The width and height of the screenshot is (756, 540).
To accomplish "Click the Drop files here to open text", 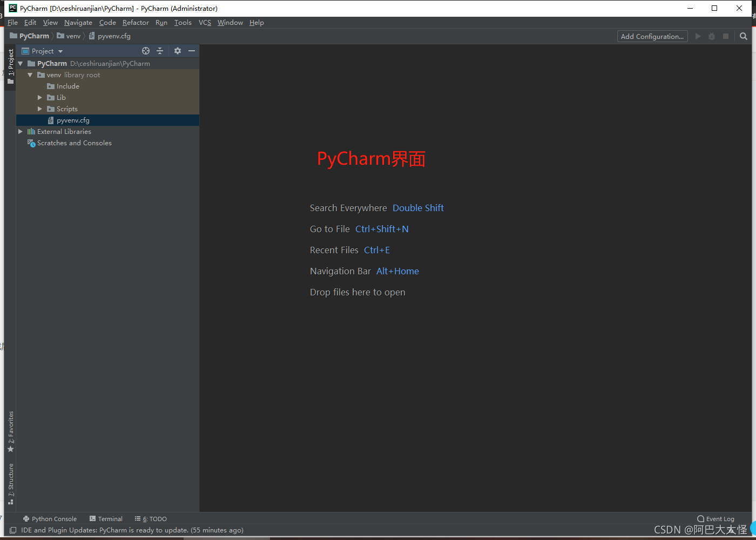I will point(357,292).
